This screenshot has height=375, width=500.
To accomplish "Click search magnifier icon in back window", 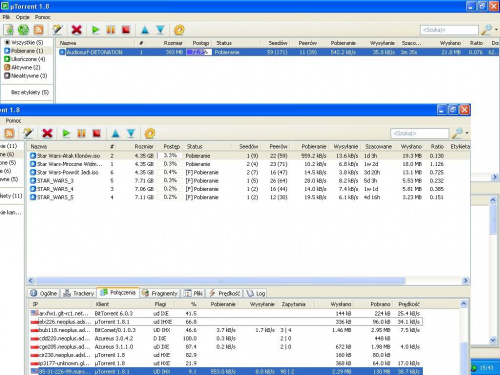I will (486, 30).
